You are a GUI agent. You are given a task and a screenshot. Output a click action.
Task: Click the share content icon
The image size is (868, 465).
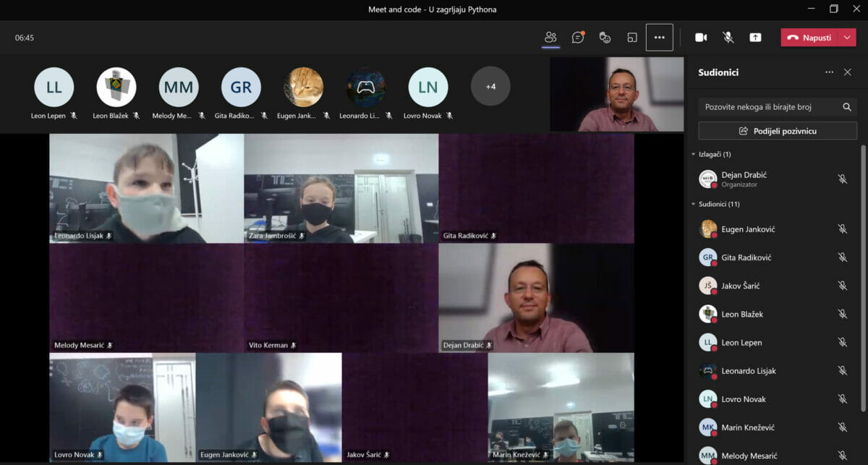[x=755, y=38]
